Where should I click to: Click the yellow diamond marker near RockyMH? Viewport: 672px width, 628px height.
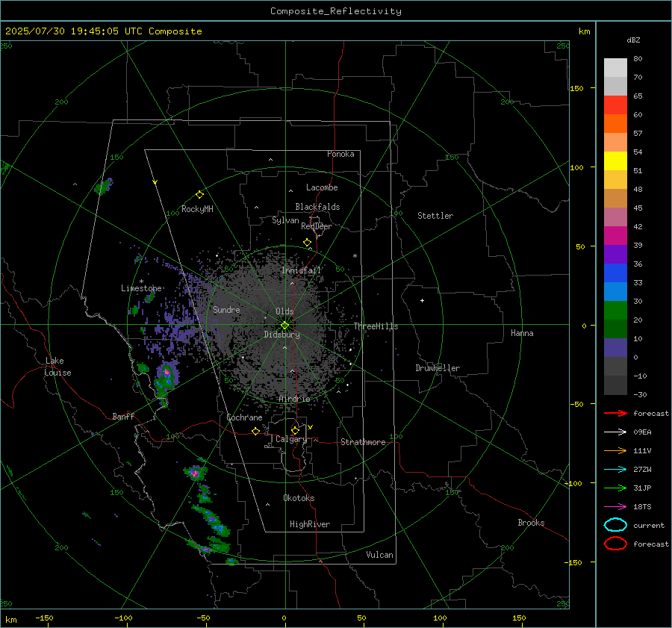[199, 195]
